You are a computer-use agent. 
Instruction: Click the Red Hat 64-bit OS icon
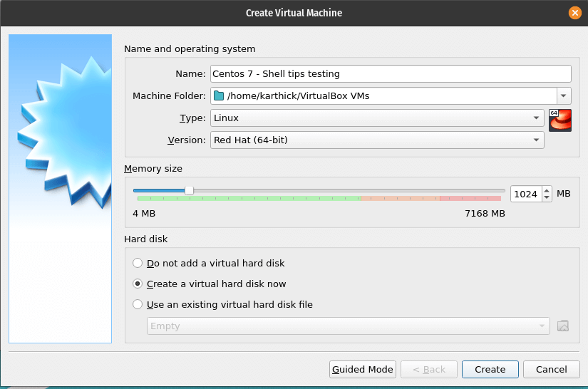(560, 120)
